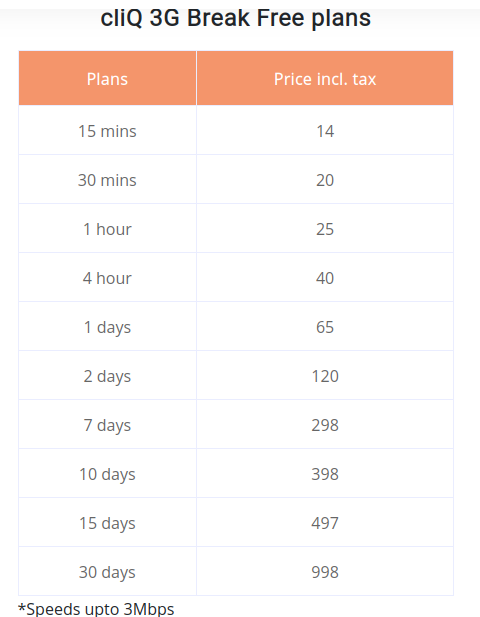Click the cliQ 3G Break Free plans title
Screen dimensions: 480x617
[x=236, y=18]
